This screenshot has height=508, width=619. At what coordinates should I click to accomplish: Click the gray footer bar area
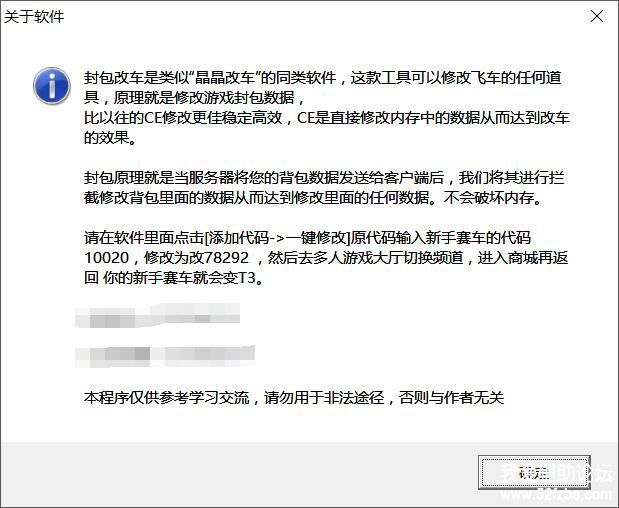point(310,474)
